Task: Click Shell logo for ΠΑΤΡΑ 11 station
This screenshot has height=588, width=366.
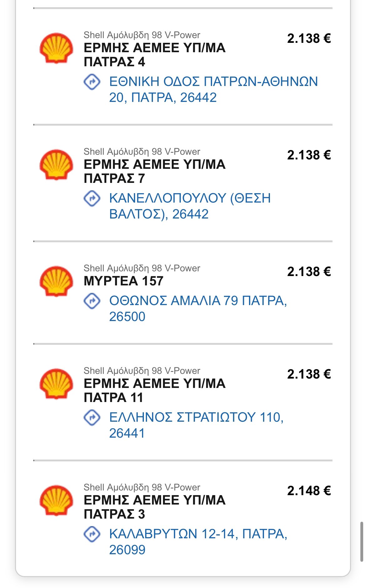Action: point(56,384)
